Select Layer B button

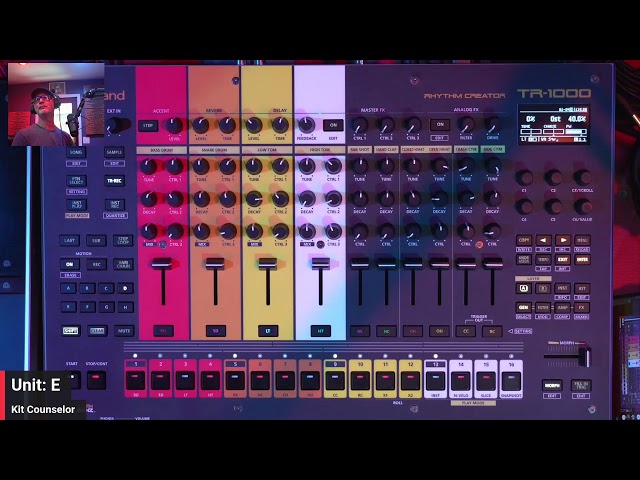pos(543,288)
